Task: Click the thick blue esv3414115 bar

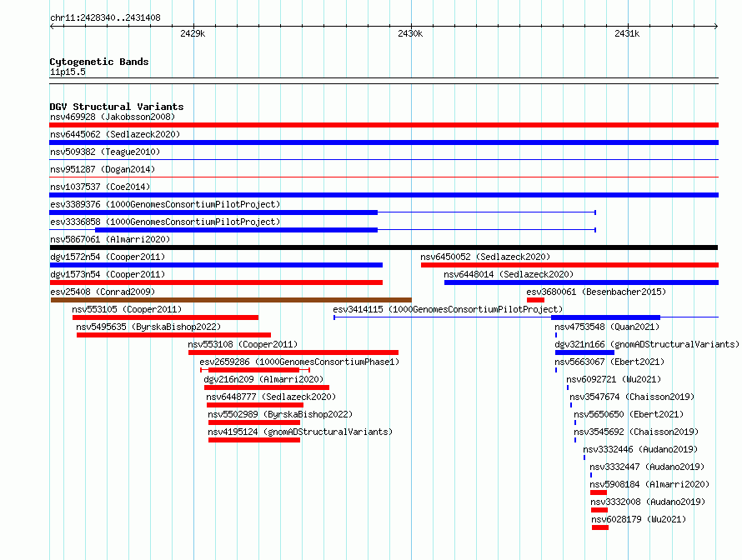Action: (606, 317)
